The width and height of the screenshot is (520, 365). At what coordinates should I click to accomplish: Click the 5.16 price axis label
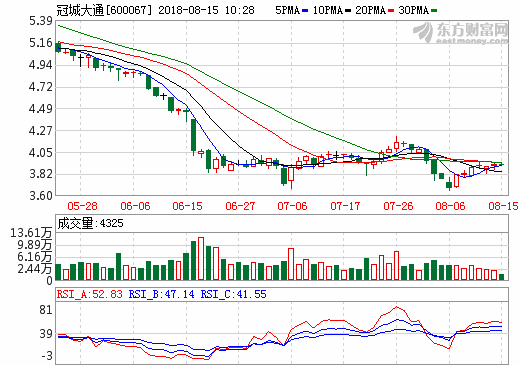coord(41,43)
